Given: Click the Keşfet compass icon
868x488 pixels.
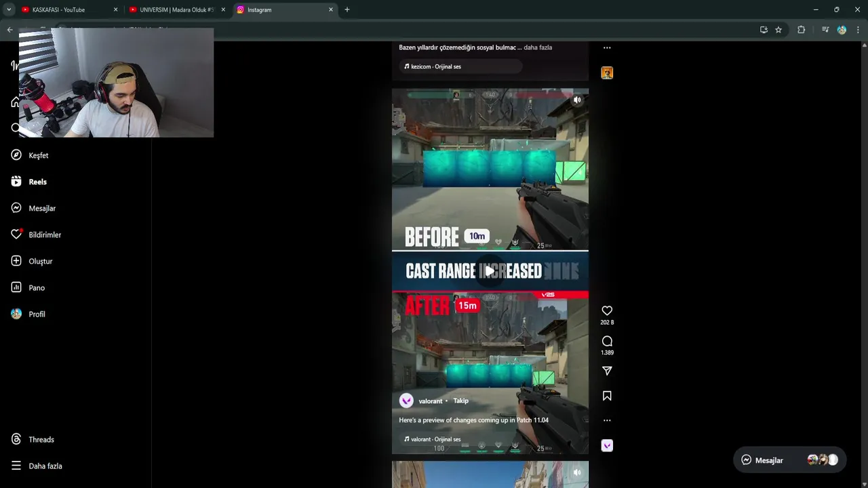Looking at the screenshot, I should pyautogui.click(x=16, y=155).
